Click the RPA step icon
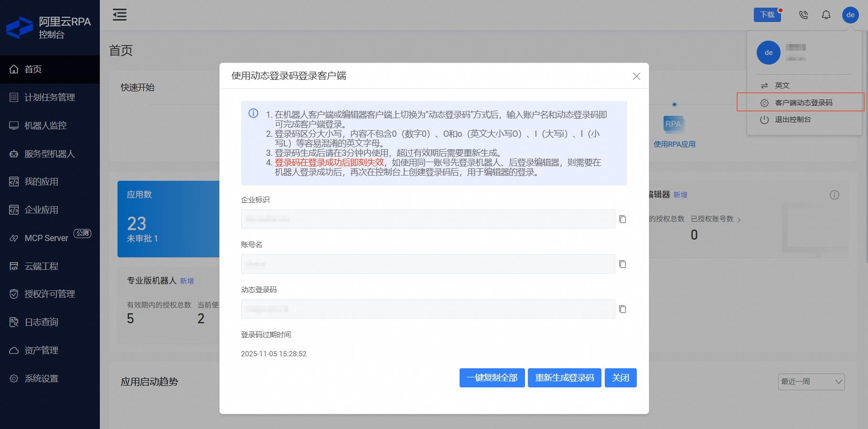Image resolution: width=868 pixels, height=429 pixels. click(674, 124)
